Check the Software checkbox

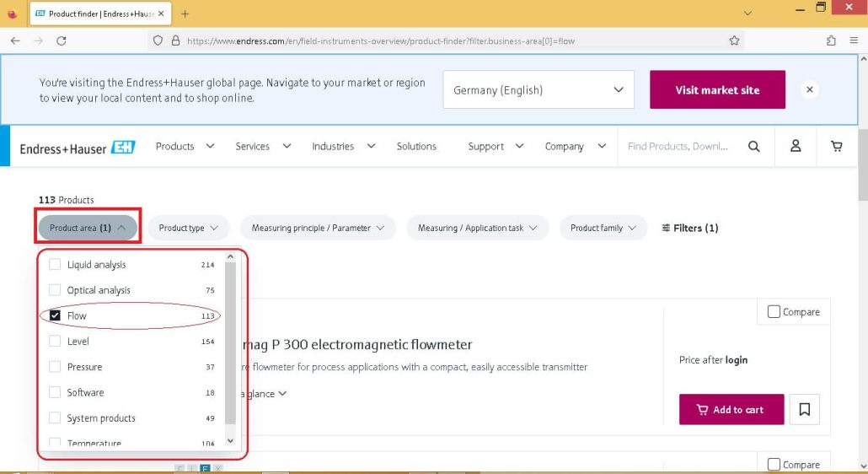click(55, 392)
